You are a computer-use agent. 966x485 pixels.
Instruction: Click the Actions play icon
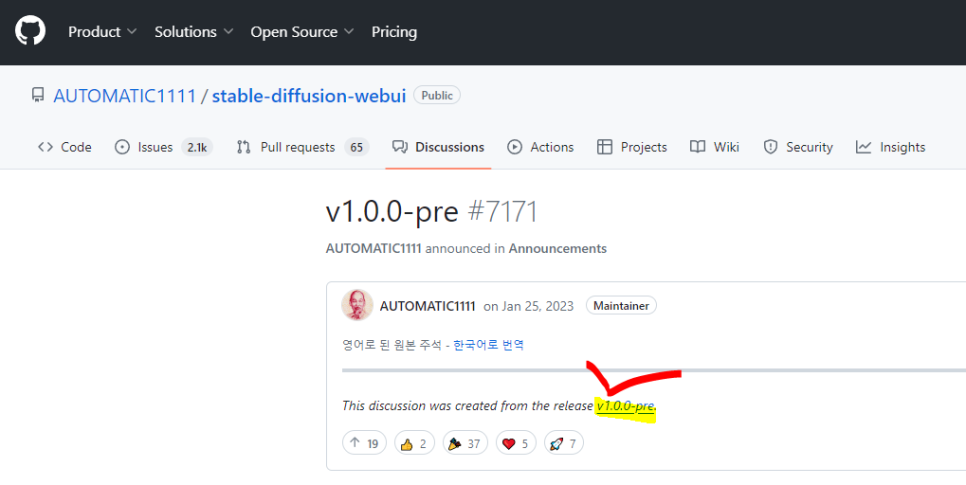(x=514, y=147)
